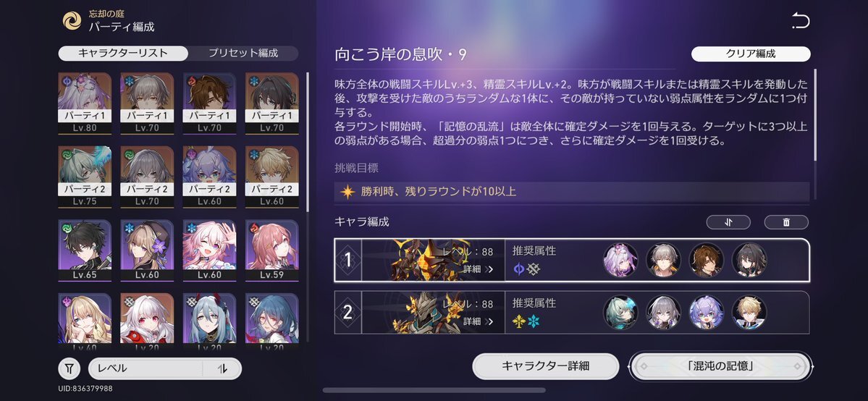The width and height of the screenshot is (868, 401).
Task: Click the character list scrollbar
Action: coord(308,141)
